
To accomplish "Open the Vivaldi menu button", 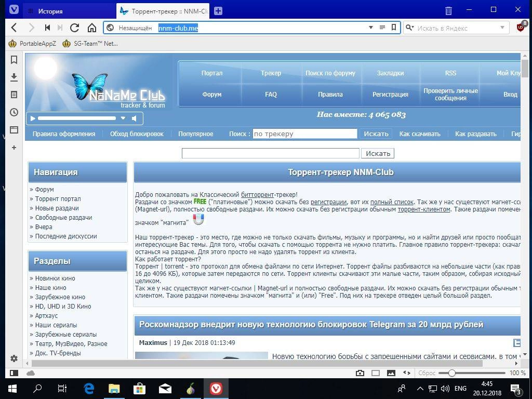I will (x=14, y=9).
